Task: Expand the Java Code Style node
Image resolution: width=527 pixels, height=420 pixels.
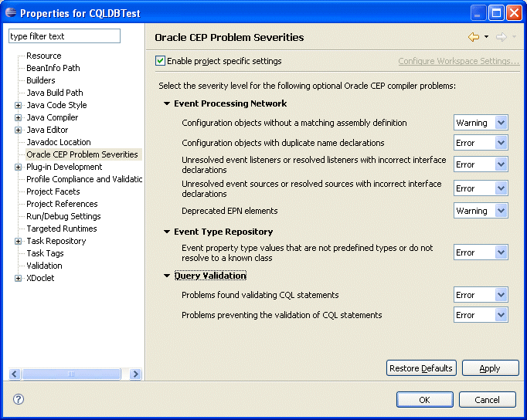Action: coord(18,106)
